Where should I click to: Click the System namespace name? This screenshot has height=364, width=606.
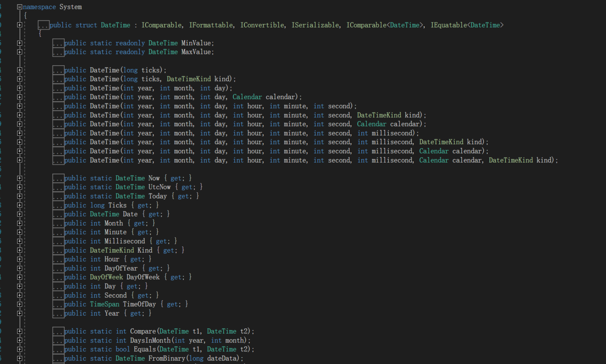pyautogui.click(x=71, y=7)
